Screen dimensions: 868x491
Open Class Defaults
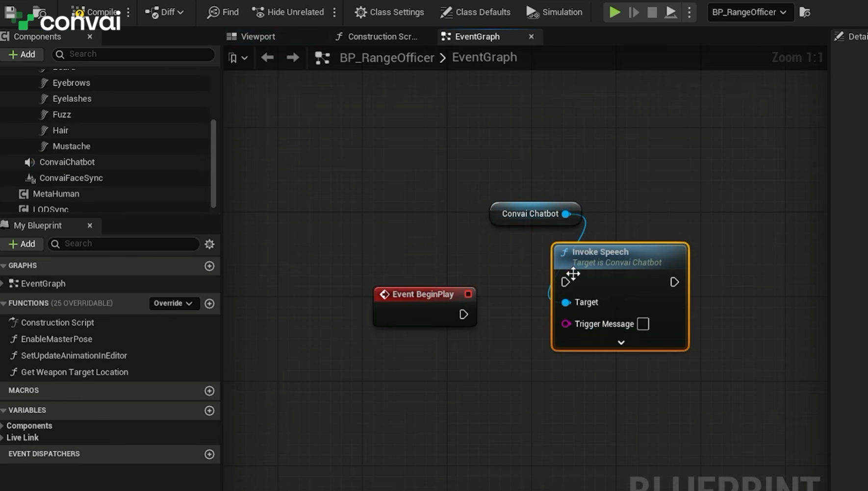click(475, 12)
